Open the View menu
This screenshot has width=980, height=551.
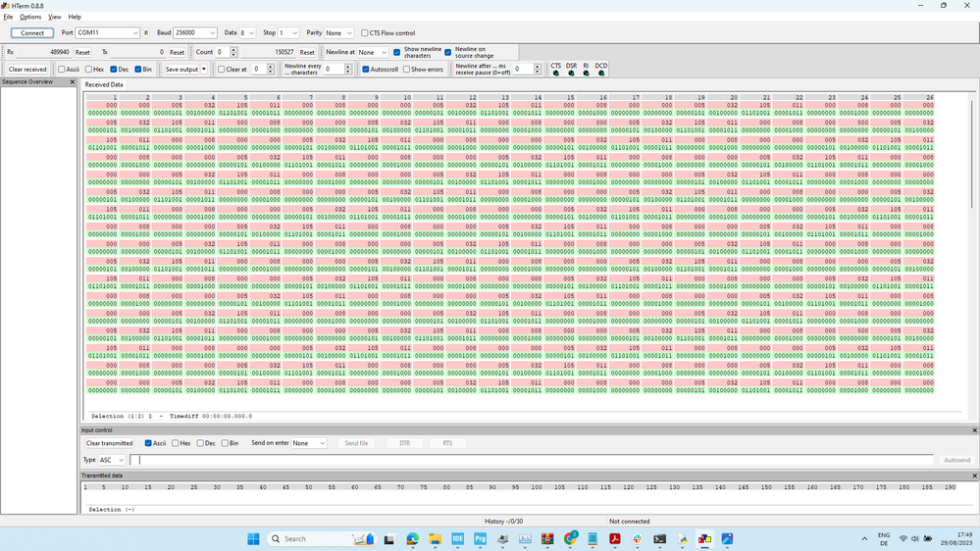55,17
